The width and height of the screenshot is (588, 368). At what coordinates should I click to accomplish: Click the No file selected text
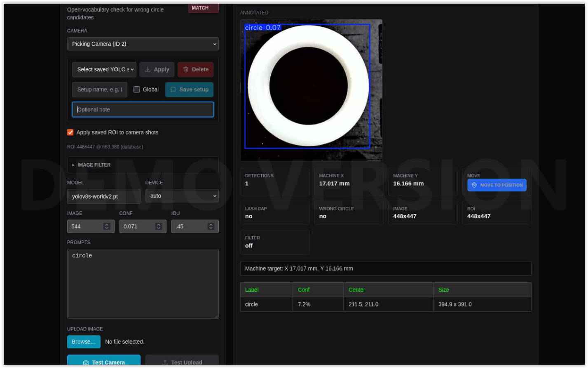click(124, 342)
